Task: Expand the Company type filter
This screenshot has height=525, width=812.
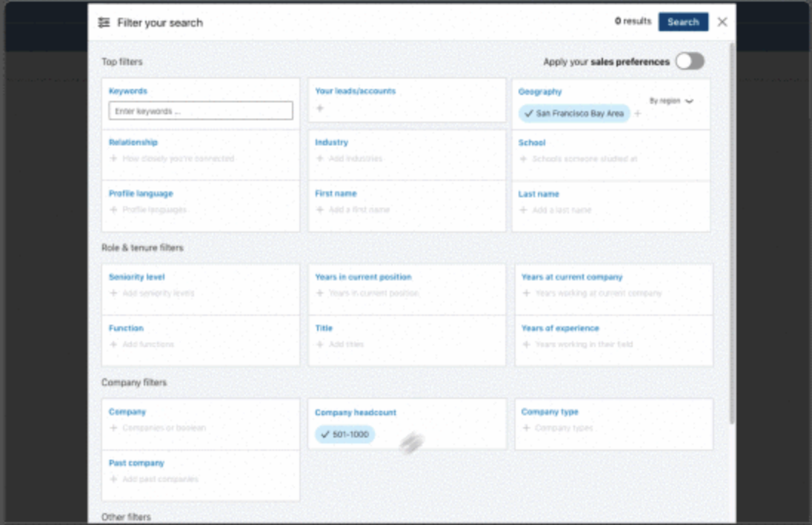Action: click(550, 412)
